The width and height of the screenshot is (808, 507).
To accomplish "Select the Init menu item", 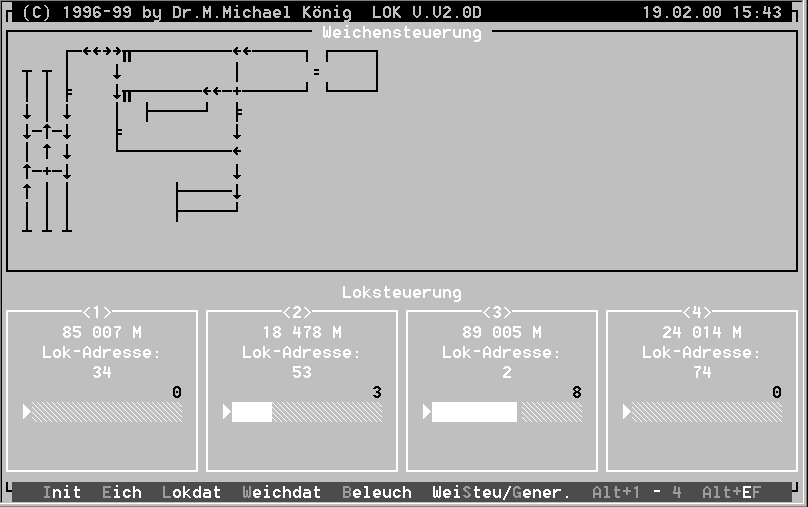I will click(x=62, y=493).
